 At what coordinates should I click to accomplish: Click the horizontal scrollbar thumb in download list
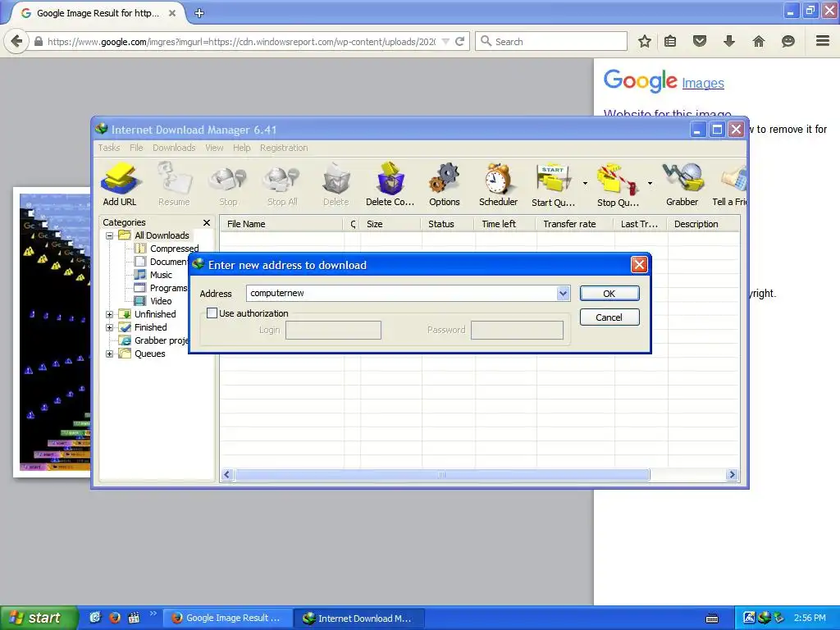[x=442, y=475]
